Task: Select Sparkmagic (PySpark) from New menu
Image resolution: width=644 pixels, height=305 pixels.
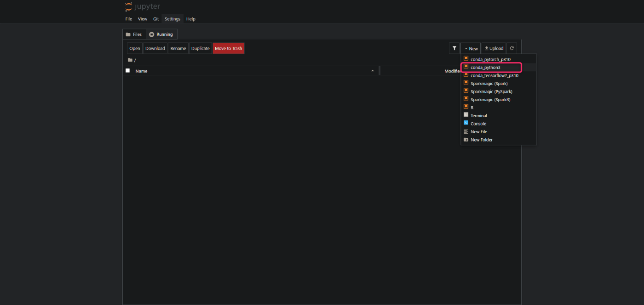Action: 499,91
